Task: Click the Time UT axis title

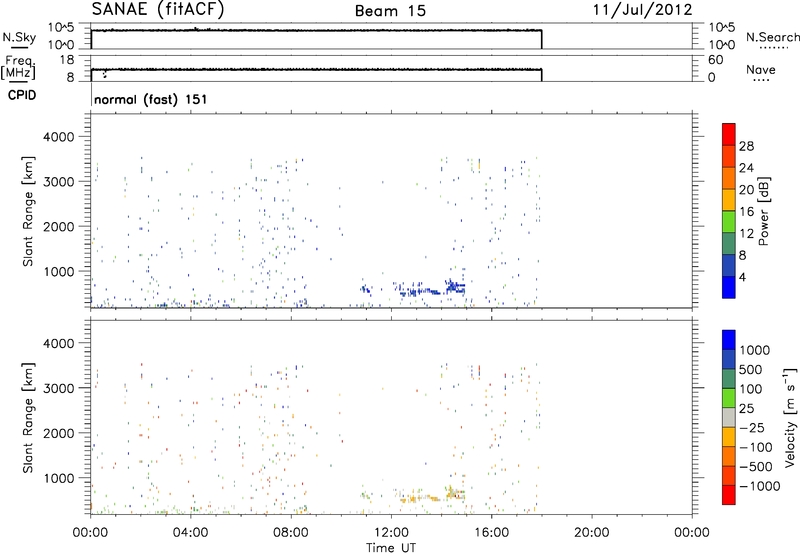Action: point(391,548)
